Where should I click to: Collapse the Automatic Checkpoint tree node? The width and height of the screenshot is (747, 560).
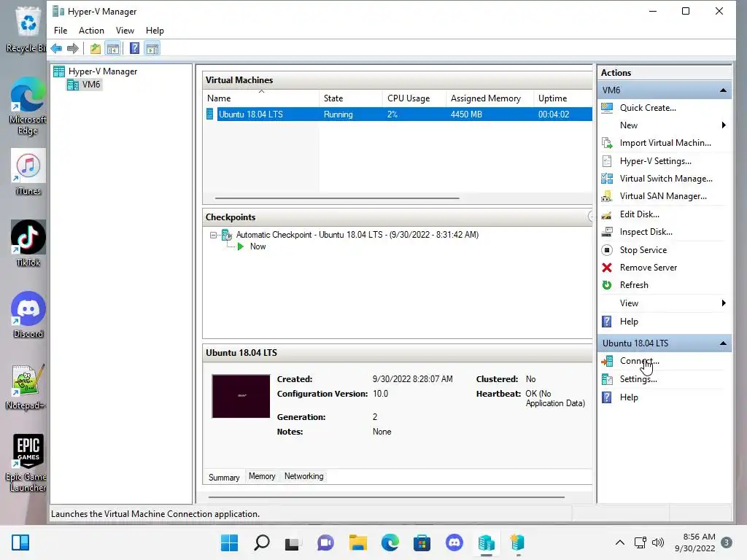pyautogui.click(x=214, y=235)
